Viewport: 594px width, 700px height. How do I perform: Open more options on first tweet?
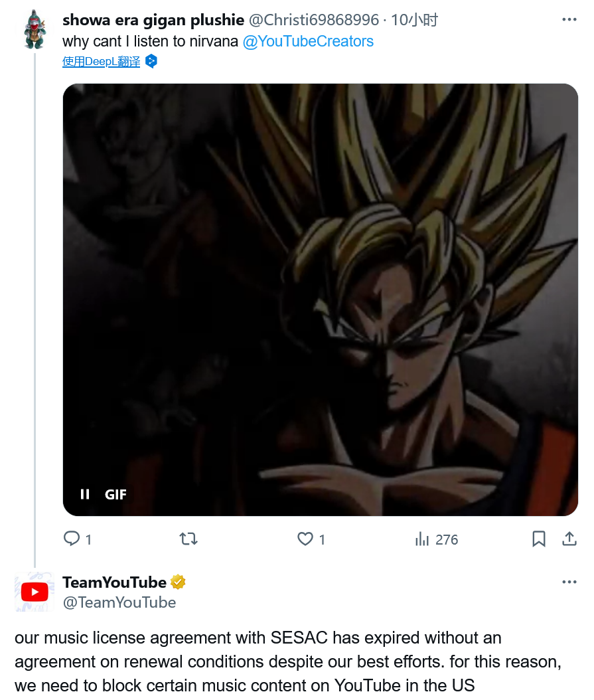(569, 20)
